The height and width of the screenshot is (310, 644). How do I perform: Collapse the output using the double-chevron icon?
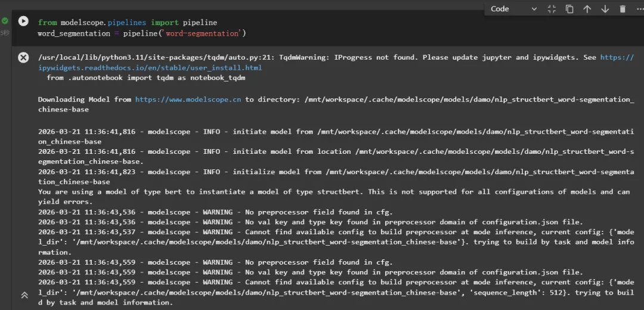click(24, 294)
